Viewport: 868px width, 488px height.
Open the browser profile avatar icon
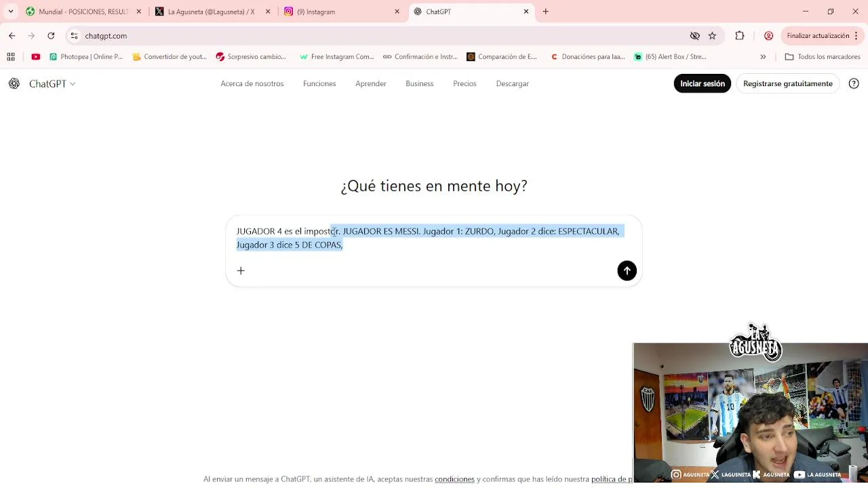(768, 36)
